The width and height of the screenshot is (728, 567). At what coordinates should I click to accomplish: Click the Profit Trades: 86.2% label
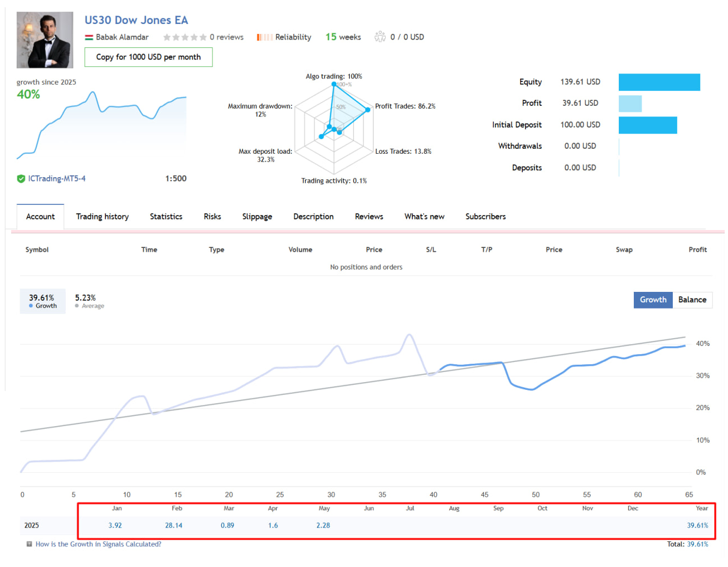click(x=405, y=106)
